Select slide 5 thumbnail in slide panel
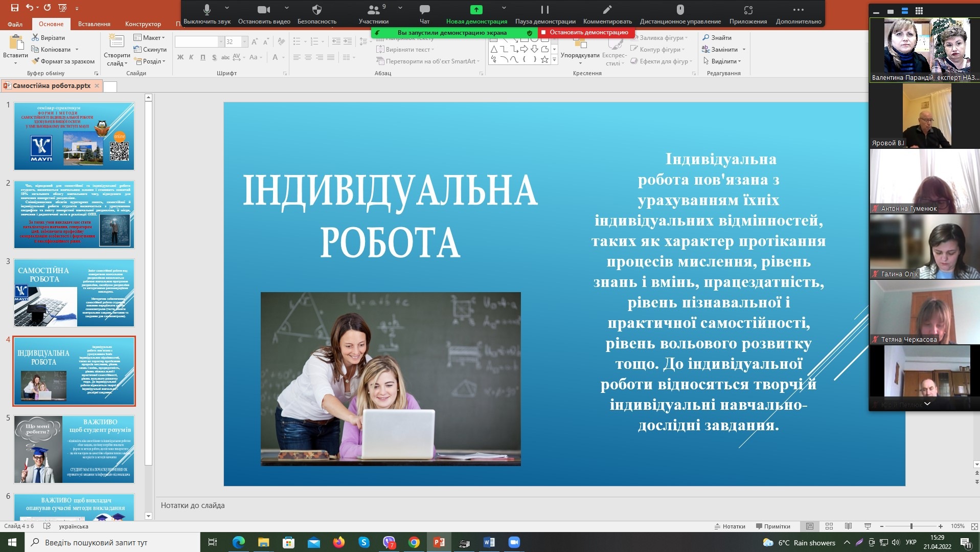The width and height of the screenshot is (980, 552). point(74,449)
